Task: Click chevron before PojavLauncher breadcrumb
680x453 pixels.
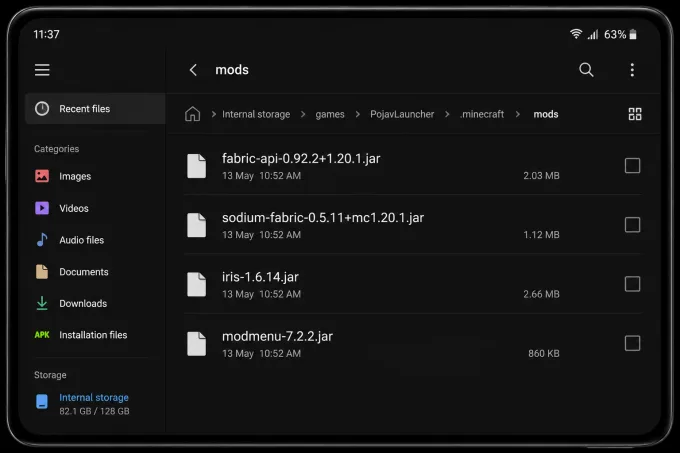Action: (x=358, y=114)
